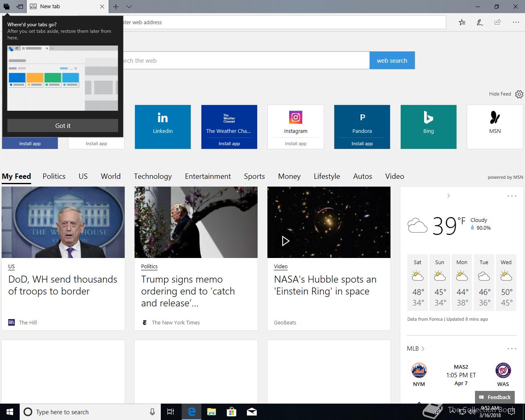Dismiss the tip with Got it button

tap(63, 126)
